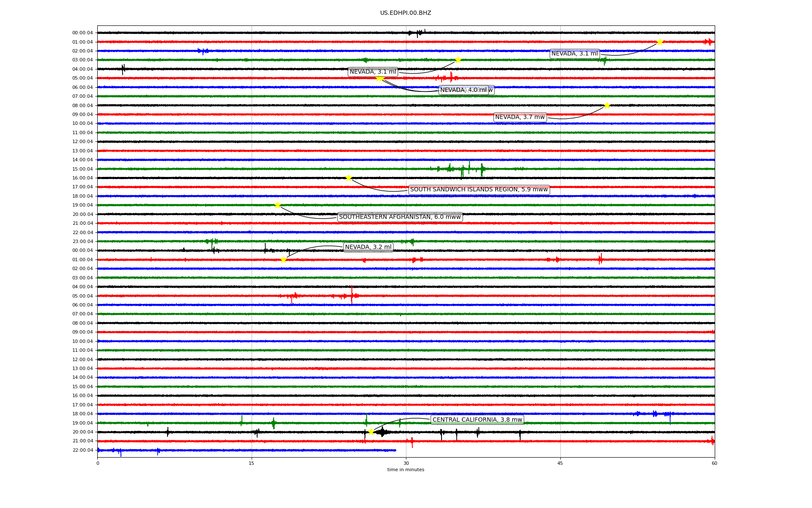812x508 pixels.
Task: Click the 60 tick label on the x-axis
Action: tap(714, 463)
